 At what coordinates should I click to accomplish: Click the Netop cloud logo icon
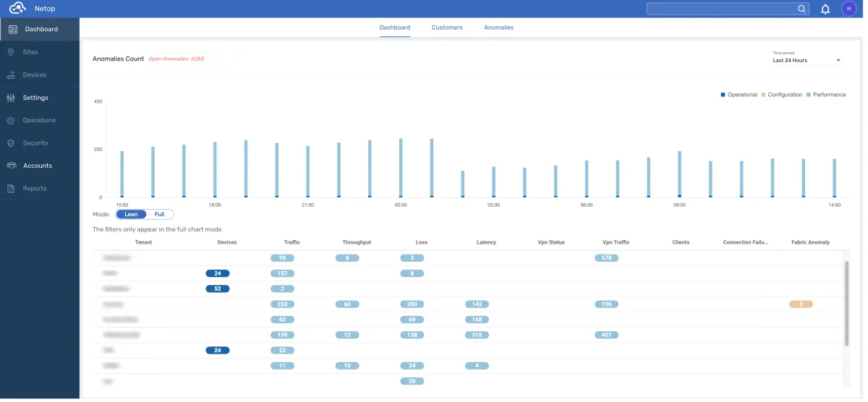click(17, 9)
